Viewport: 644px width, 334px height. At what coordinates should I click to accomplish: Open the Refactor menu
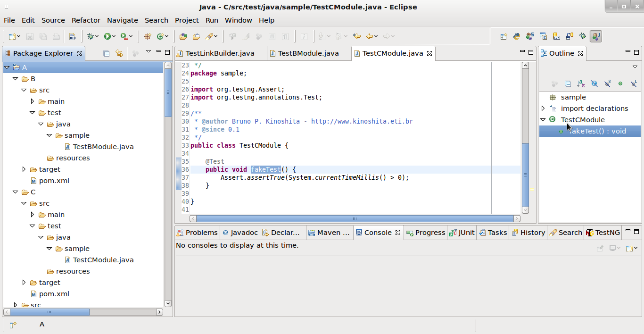point(86,20)
